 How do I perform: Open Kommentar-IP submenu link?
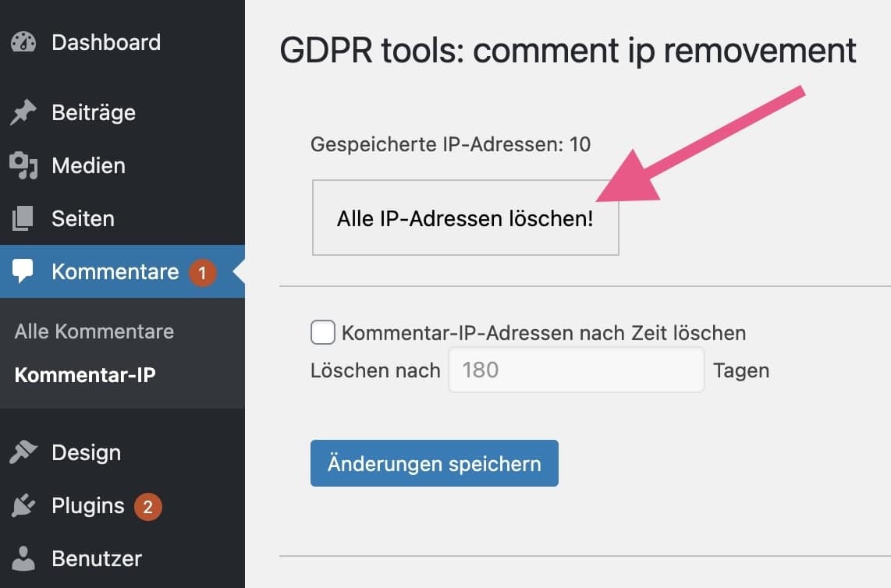tap(85, 375)
